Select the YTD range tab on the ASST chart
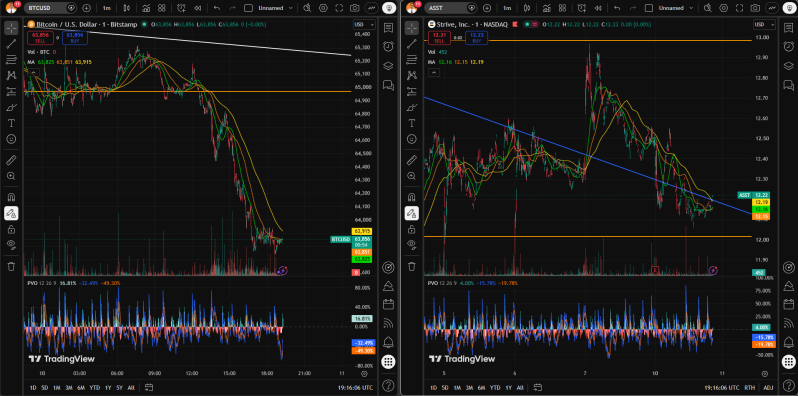Image resolution: width=798 pixels, height=396 pixels. [x=495, y=387]
